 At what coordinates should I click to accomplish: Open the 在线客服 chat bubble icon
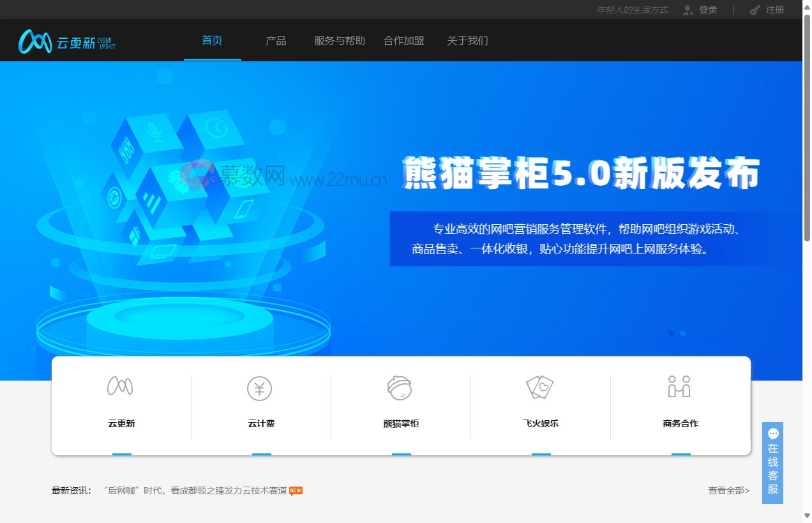coord(772,433)
